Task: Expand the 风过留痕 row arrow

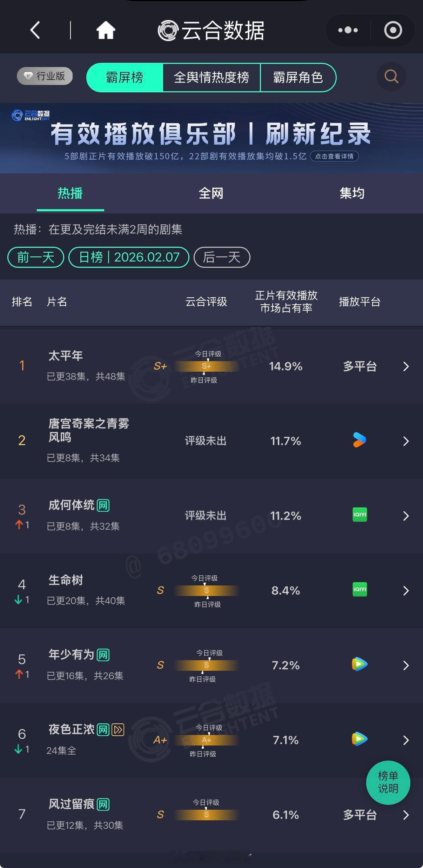Action: pos(405,815)
